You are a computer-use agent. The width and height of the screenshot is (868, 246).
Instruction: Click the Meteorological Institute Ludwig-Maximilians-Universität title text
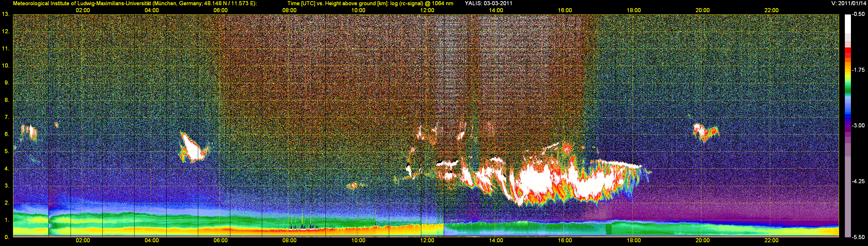click(135, 3)
